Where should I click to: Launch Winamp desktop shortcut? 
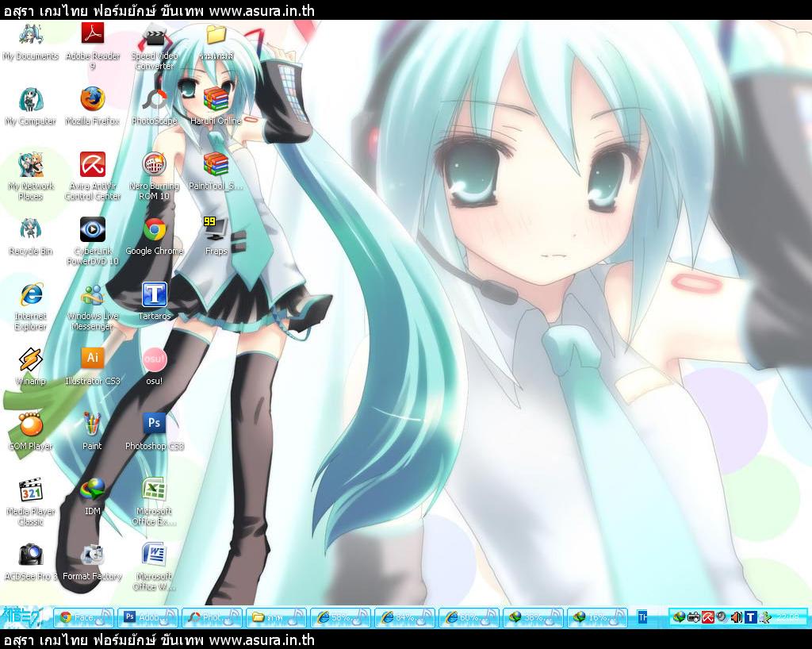click(x=31, y=367)
